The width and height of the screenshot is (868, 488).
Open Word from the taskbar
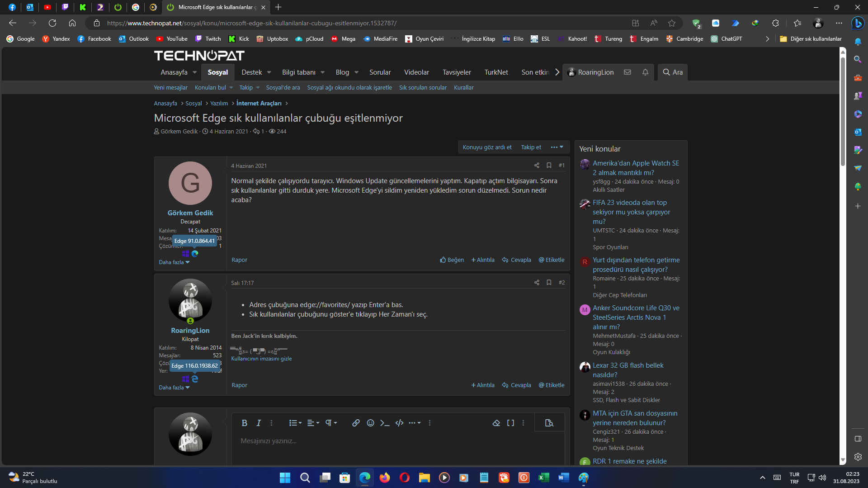[x=564, y=478]
